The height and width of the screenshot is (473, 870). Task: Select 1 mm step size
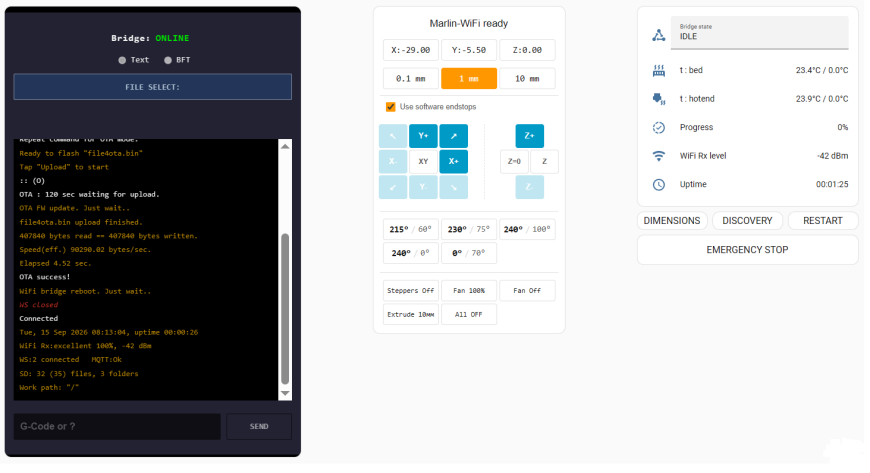[469, 79]
